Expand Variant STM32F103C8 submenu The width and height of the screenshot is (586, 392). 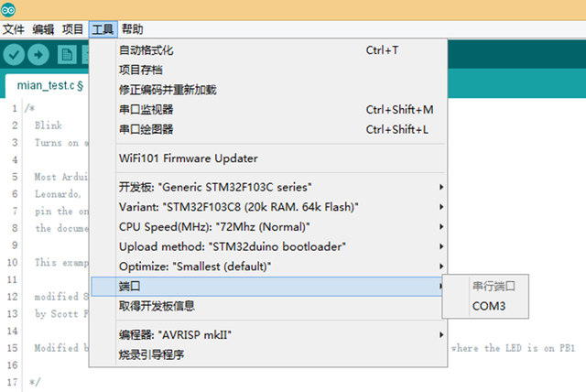pyautogui.click(x=268, y=207)
